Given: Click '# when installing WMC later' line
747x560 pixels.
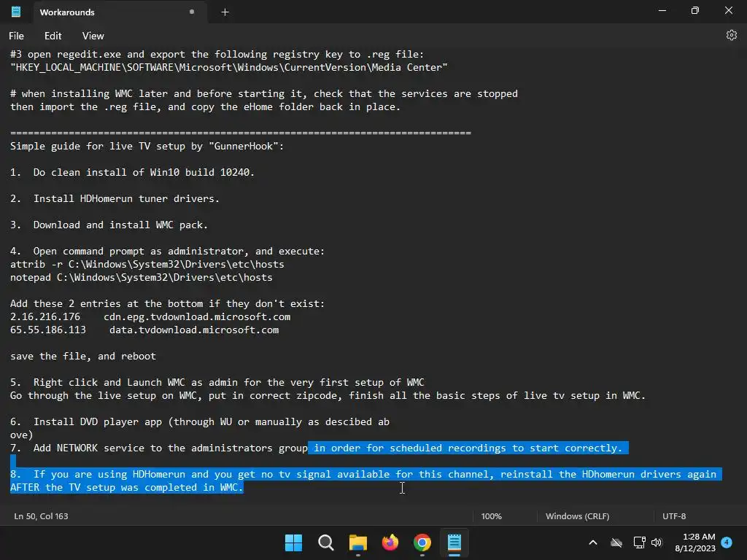Looking at the screenshot, I should (x=264, y=94).
